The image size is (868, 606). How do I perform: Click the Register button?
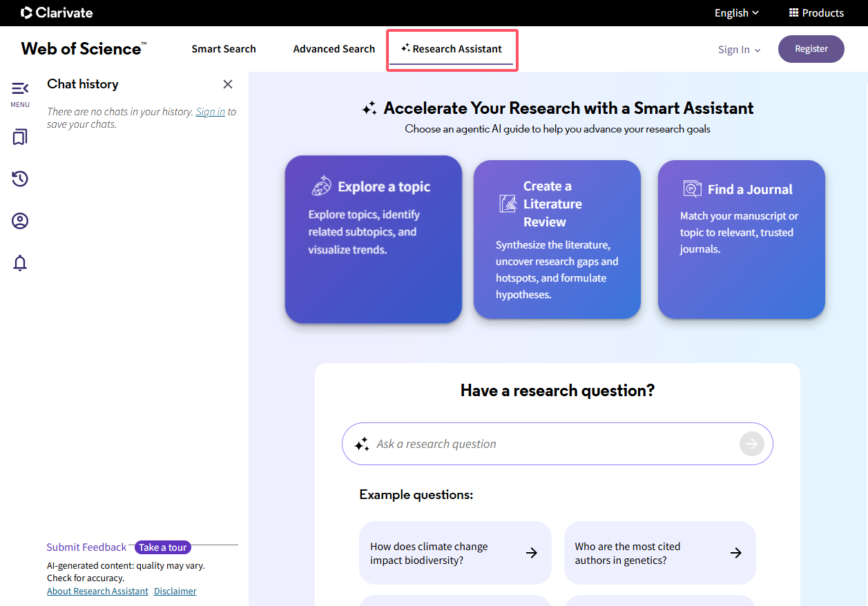coord(811,49)
